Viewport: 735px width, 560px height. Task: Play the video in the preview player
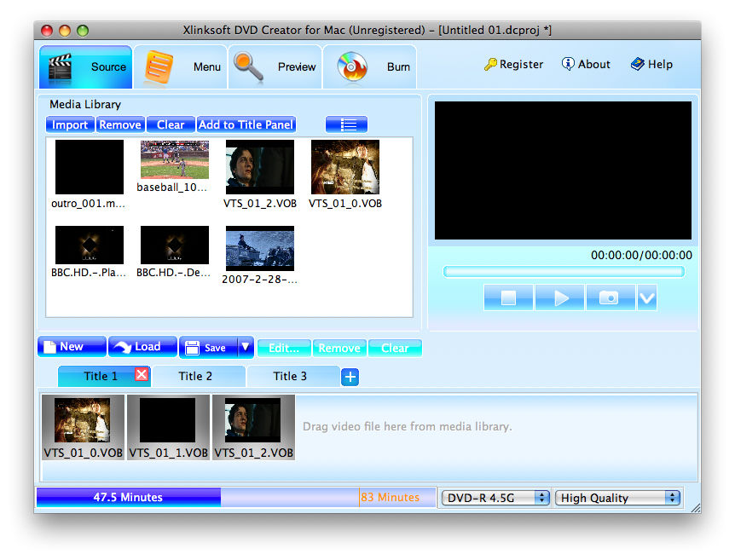click(560, 297)
